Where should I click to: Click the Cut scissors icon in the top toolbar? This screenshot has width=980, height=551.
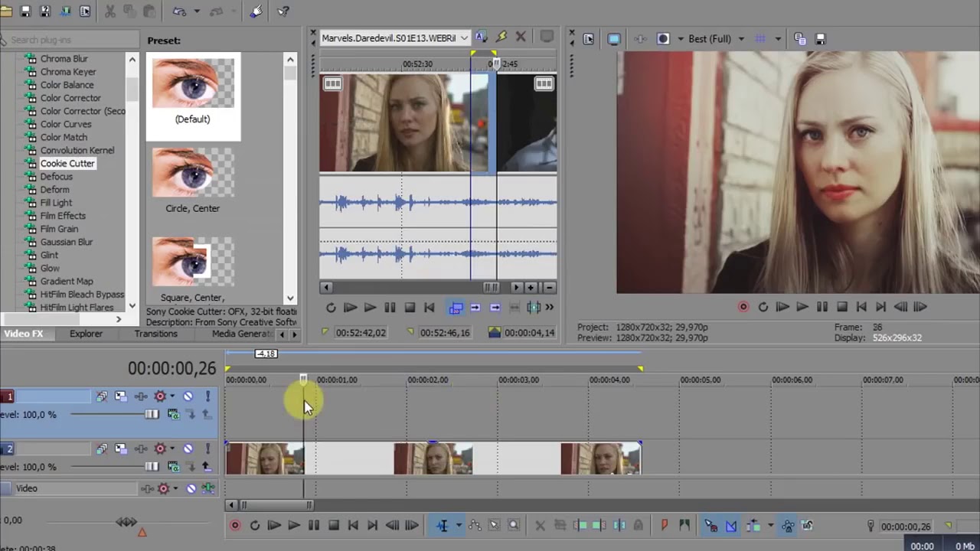pyautogui.click(x=109, y=11)
